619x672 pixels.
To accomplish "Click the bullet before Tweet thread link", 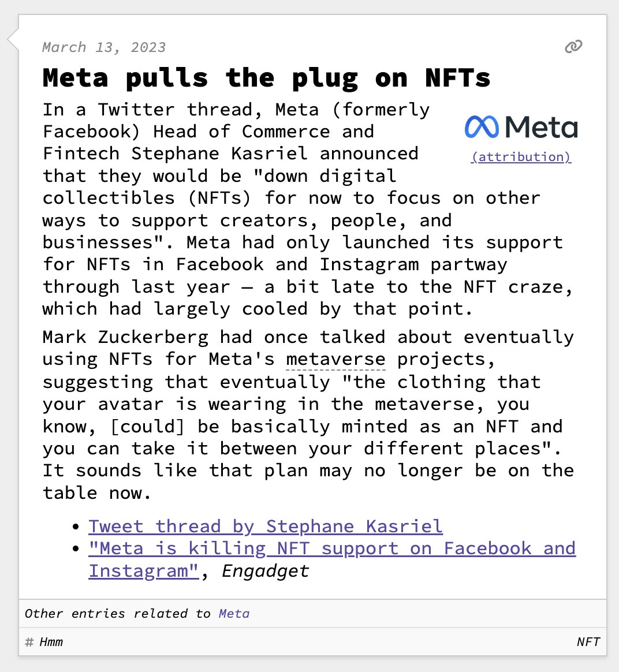I will coord(76,527).
